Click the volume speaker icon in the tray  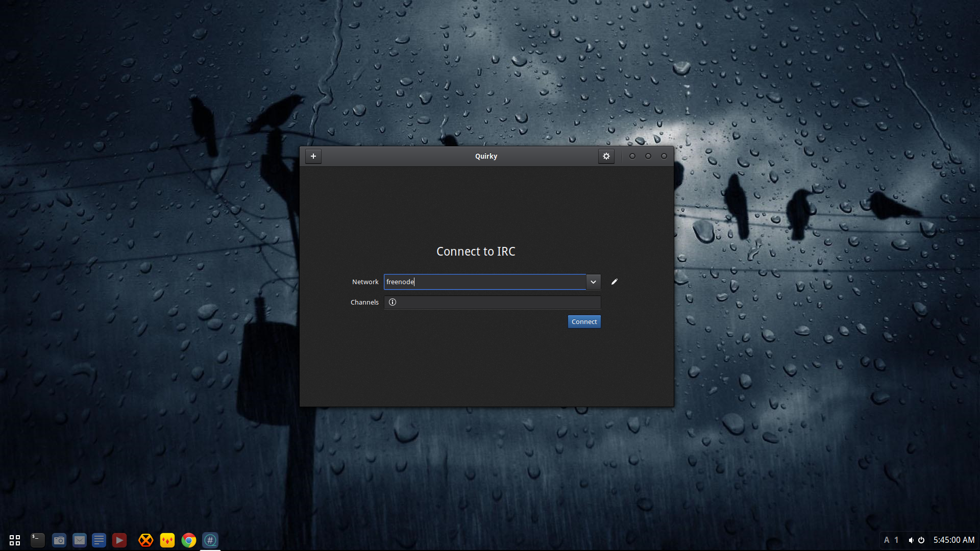(911, 540)
